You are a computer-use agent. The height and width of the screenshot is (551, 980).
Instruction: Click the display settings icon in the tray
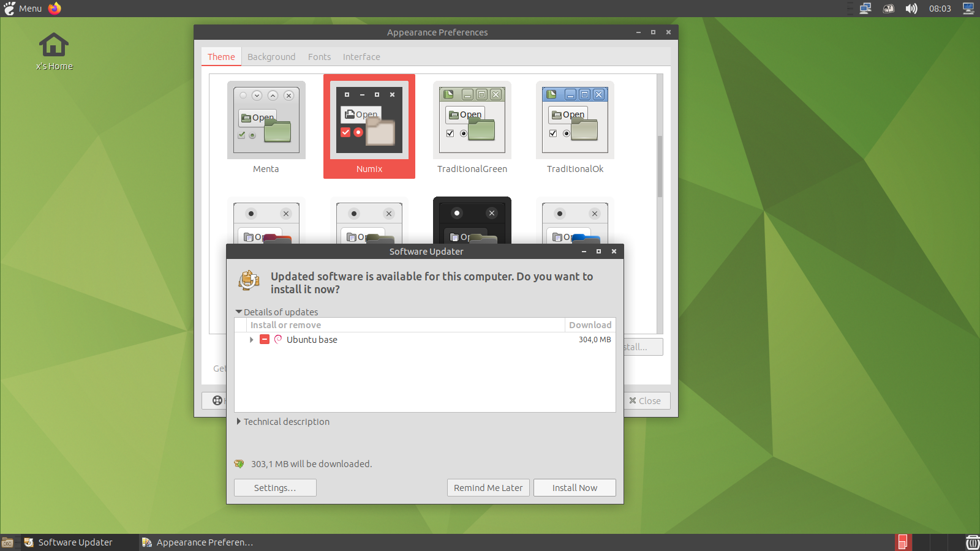968,8
